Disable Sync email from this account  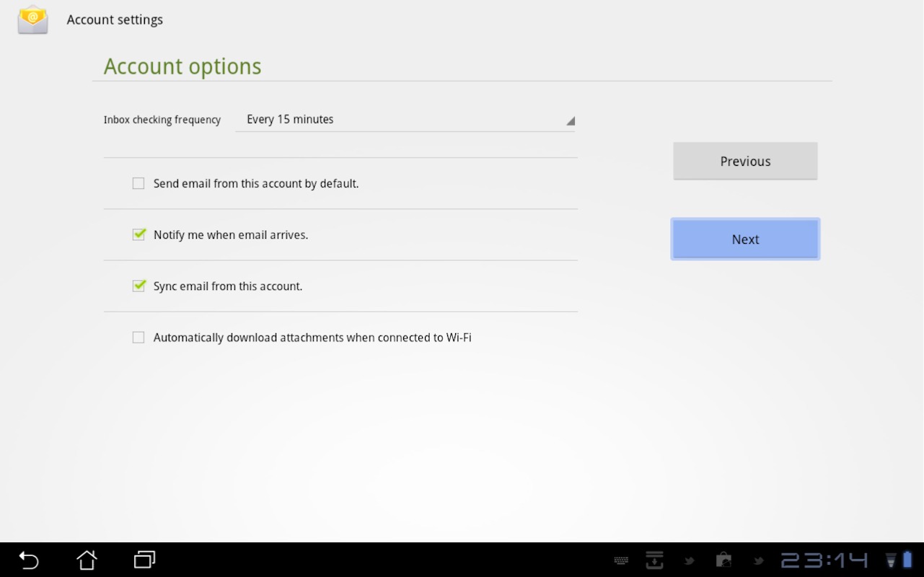tap(138, 286)
